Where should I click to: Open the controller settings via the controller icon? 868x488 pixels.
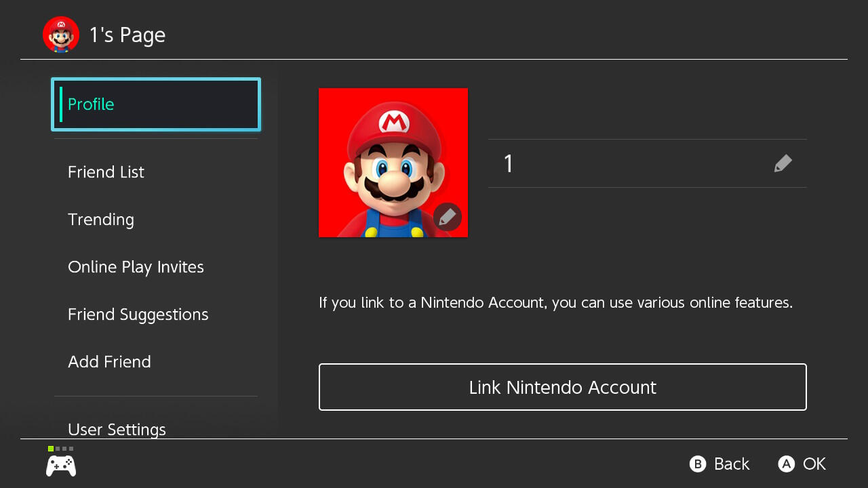60,464
